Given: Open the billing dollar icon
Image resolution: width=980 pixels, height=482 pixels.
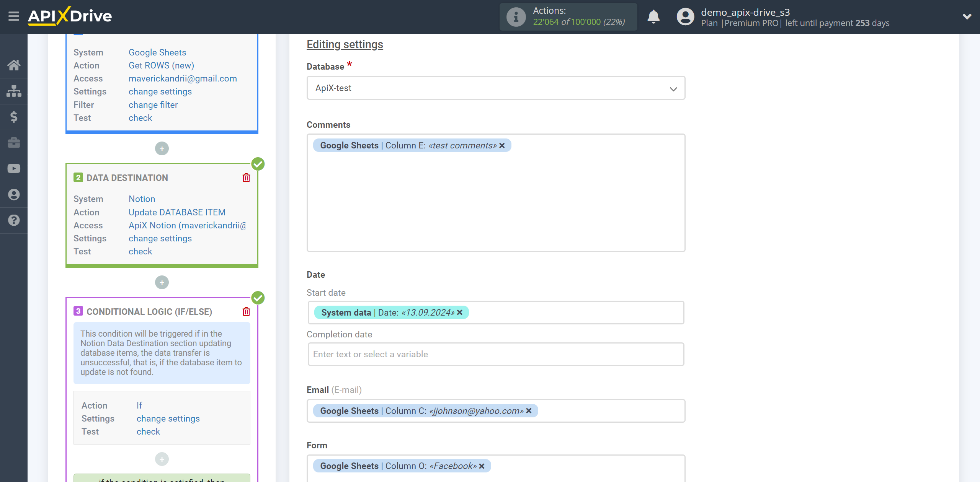Looking at the screenshot, I should [14, 117].
